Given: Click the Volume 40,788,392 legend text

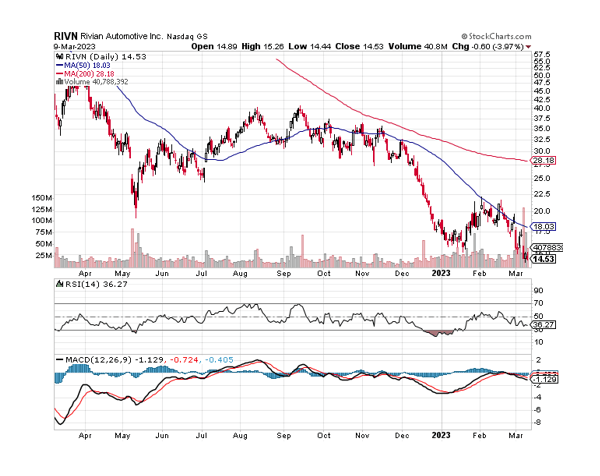Looking at the screenshot, I should pyautogui.click(x=96, y=82).
